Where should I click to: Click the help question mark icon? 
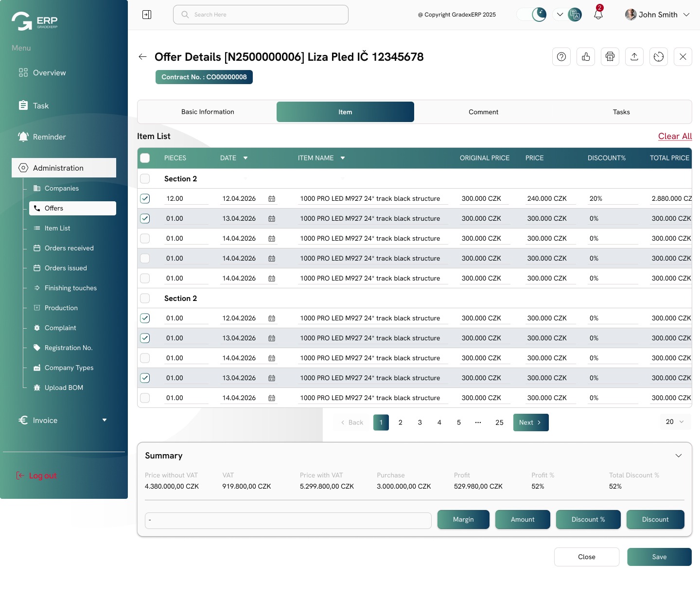(561, 57)
